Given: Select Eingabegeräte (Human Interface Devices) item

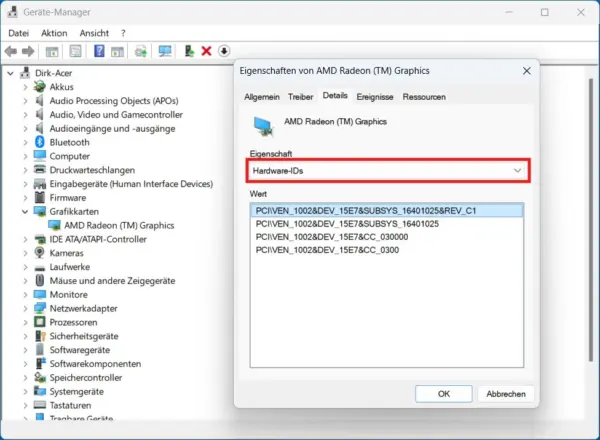Looking at the screenshot, I should point(131,184).
